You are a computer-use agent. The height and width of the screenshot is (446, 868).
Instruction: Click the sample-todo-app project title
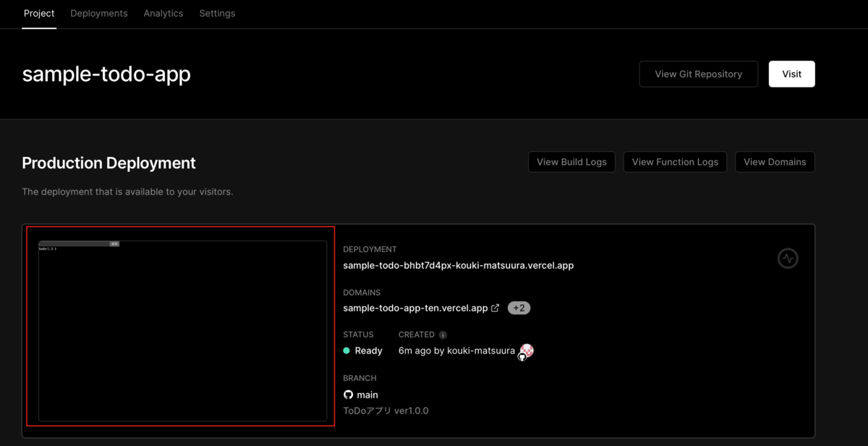pyautogui.click(x=106, y=74)
